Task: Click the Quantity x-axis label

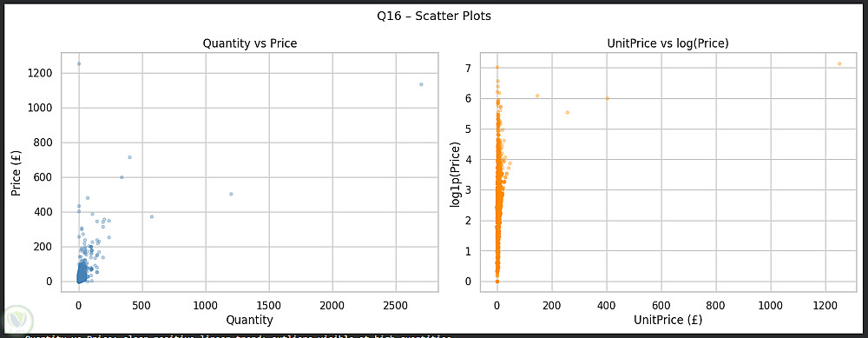Action: coord(250,320)
